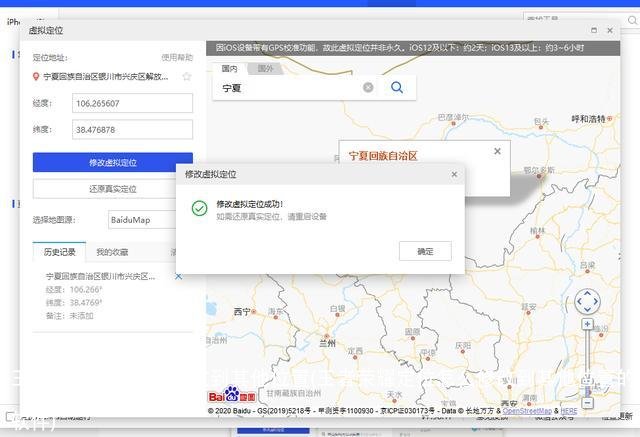Open the 使用帮助 link
The height and width of the screenshot is (437, 640).
point(177,58)
